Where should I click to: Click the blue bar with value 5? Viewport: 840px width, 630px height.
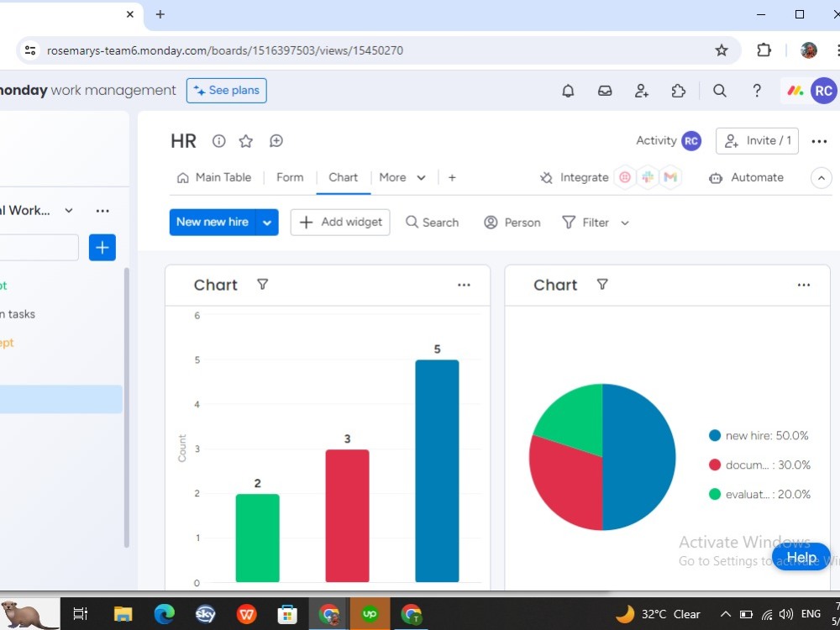click(437, 471)
